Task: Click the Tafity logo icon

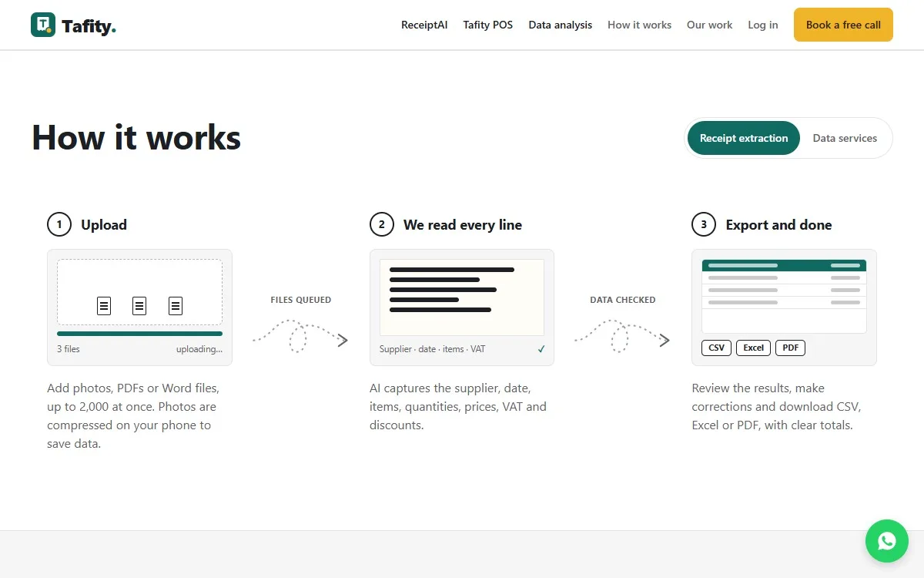Action: coord(43,25)
